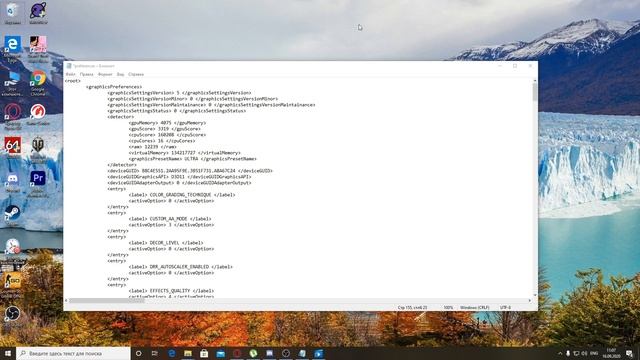
Task: Click the Notepad horizontal scrollbar thumb
Action: [x=107, y=300]
